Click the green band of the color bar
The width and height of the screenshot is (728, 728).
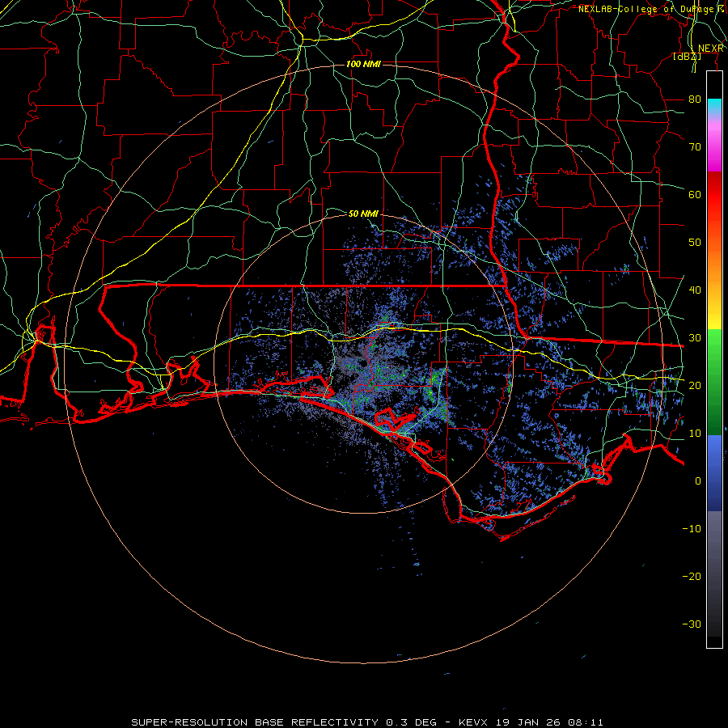[x=714, y=382]
